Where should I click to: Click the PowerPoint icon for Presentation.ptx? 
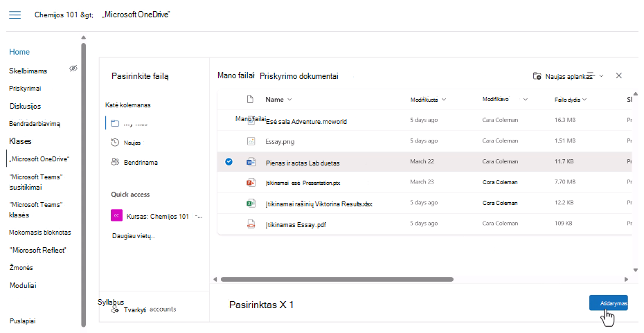pyautogui.click(x=251, y=182)
